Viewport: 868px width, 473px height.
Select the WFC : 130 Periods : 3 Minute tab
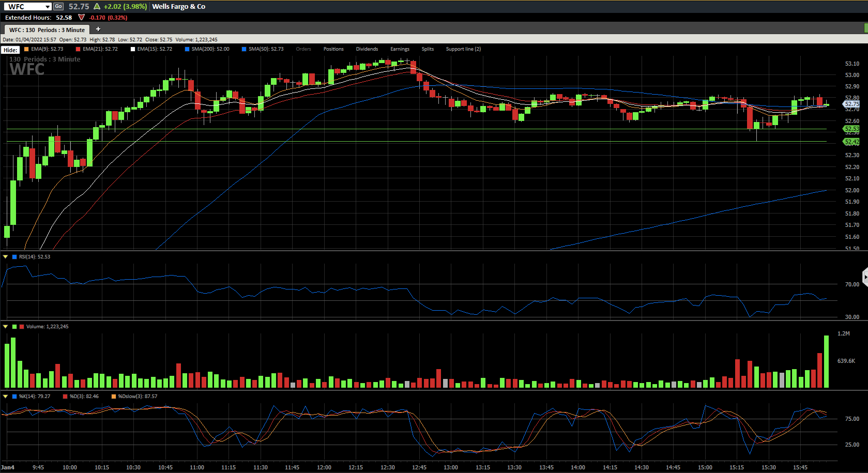(47, 30)
